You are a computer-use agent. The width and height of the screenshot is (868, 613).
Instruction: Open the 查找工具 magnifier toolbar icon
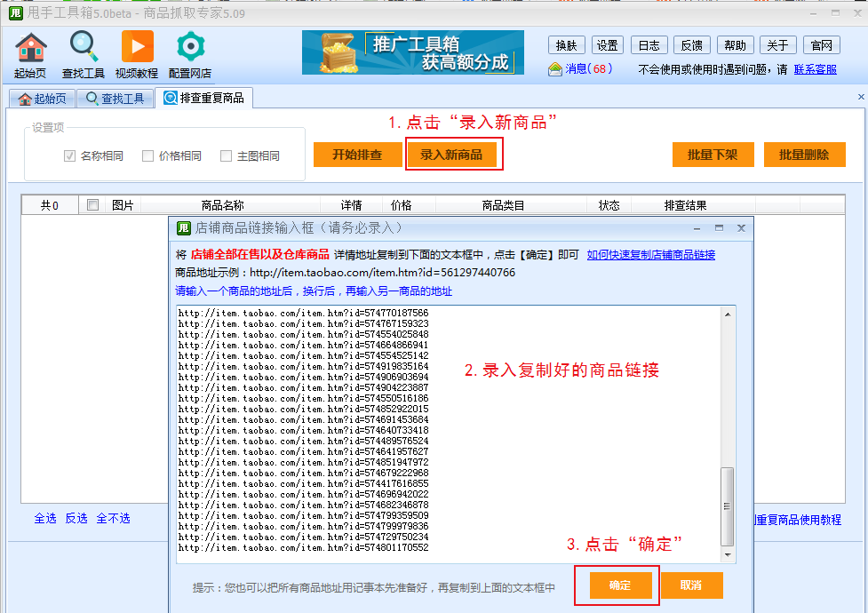[x=83, y=55]
